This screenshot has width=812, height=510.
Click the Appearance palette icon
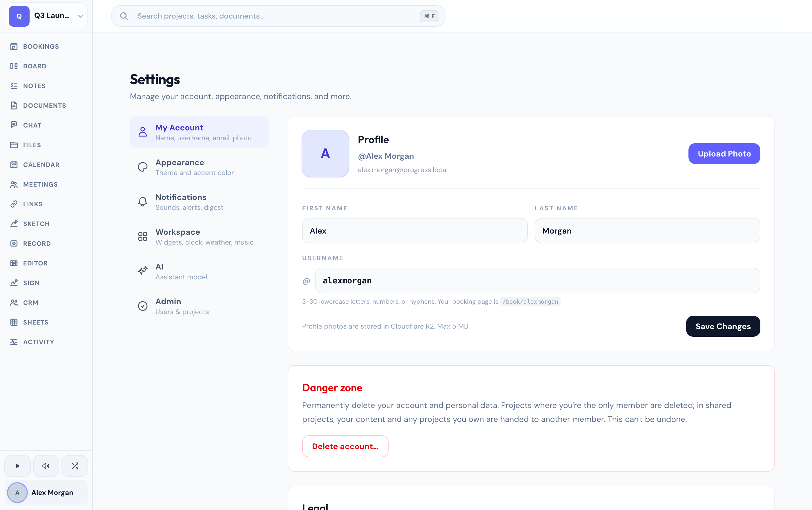point(143,167)
